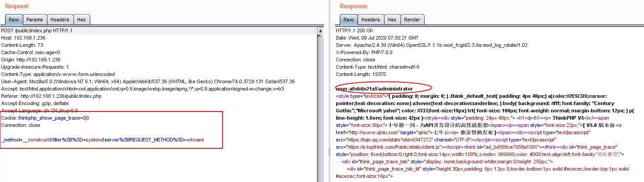Click the Accept header line

coord(142,89)
